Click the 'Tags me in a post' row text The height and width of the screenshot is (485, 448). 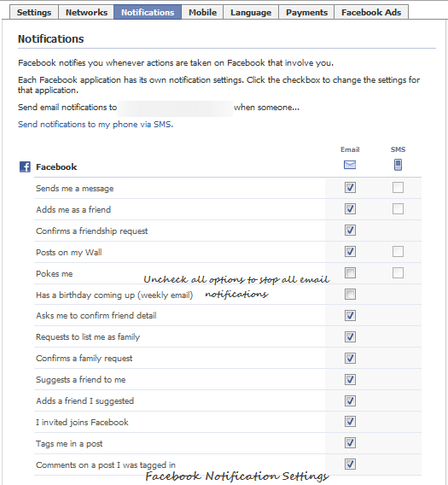pos(69,444)
